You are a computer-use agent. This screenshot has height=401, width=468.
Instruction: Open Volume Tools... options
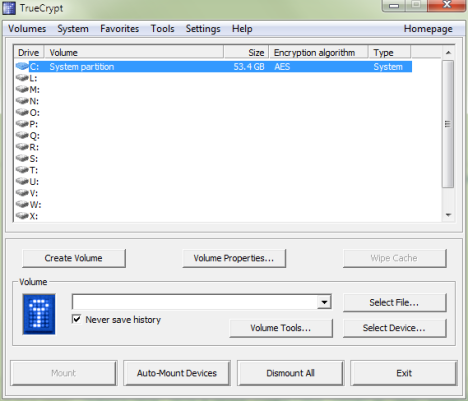281,328
